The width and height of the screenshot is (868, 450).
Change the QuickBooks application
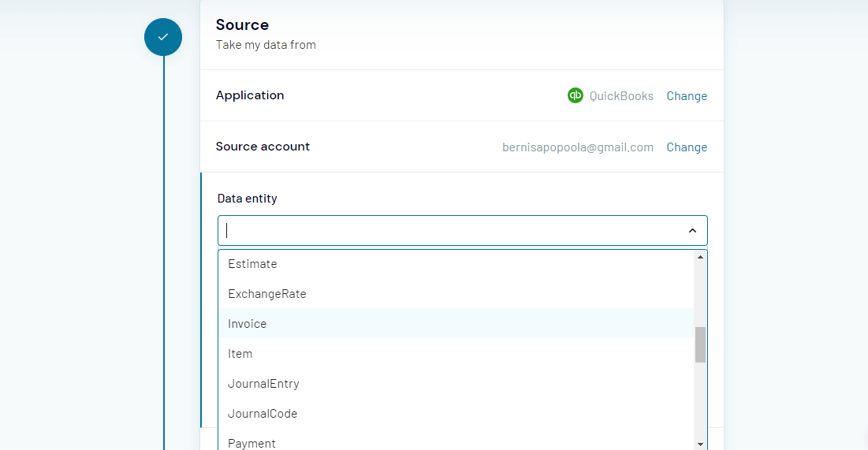(687, 96)
